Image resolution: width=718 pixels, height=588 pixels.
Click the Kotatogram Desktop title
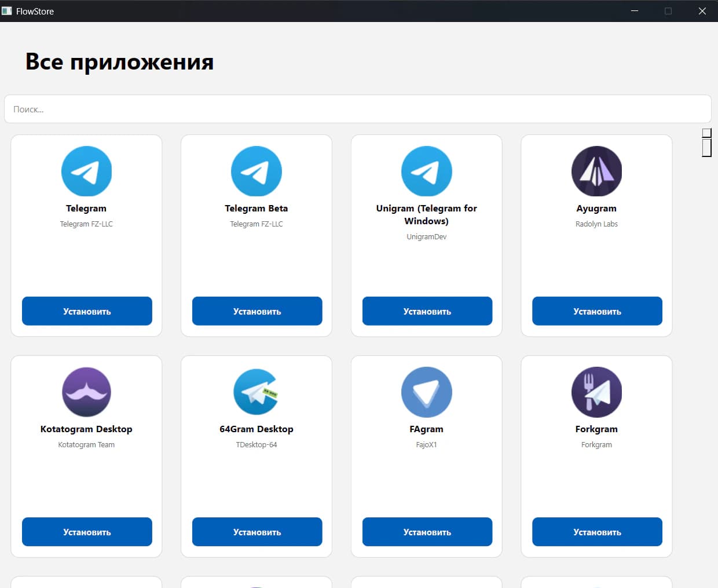(86, 429)
